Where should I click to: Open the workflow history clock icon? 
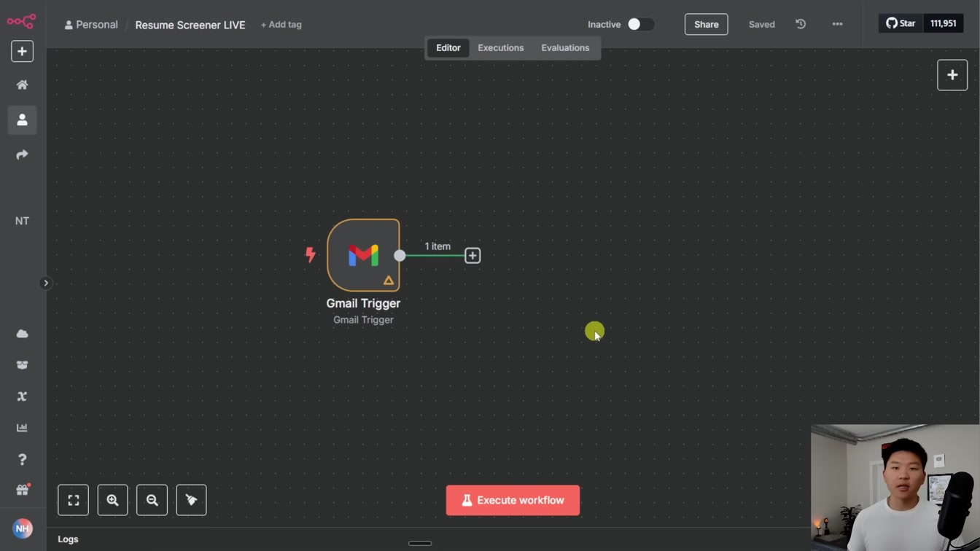click(x=801, y=24)
